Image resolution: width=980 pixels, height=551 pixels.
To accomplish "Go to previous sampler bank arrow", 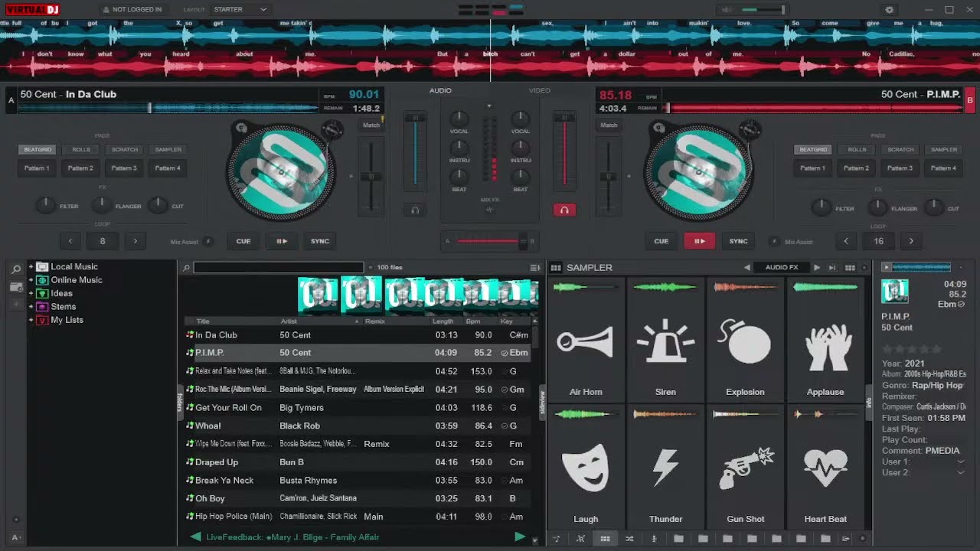I will pos(747,267).
